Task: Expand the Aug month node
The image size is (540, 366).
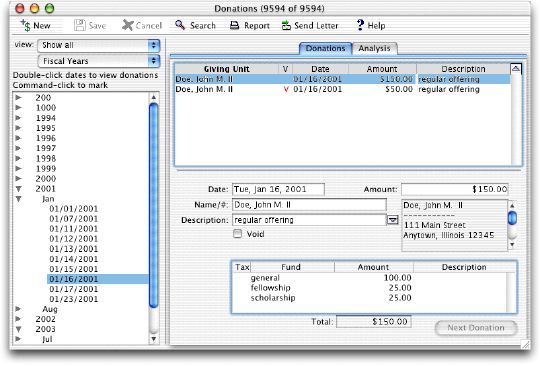Action: pos(19,309)
